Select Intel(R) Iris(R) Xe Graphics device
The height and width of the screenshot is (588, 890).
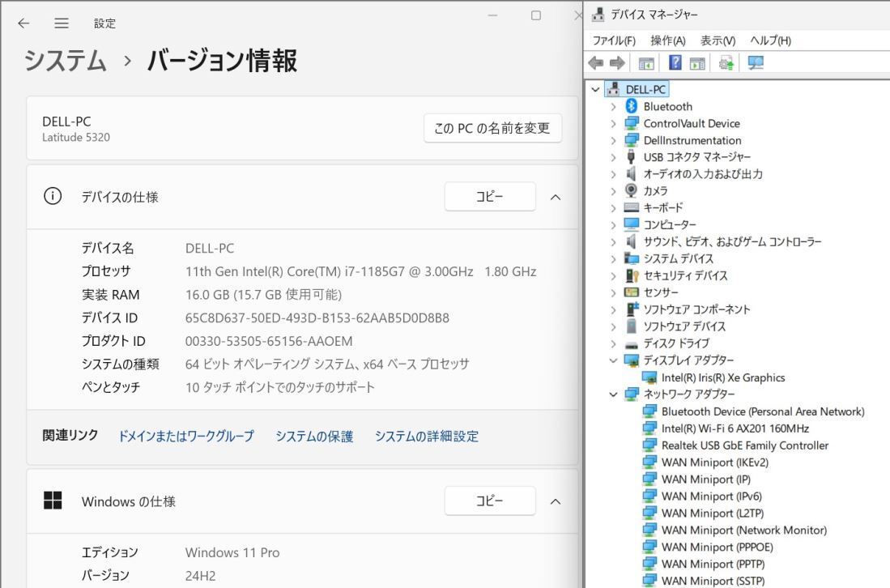click(721, 377)
